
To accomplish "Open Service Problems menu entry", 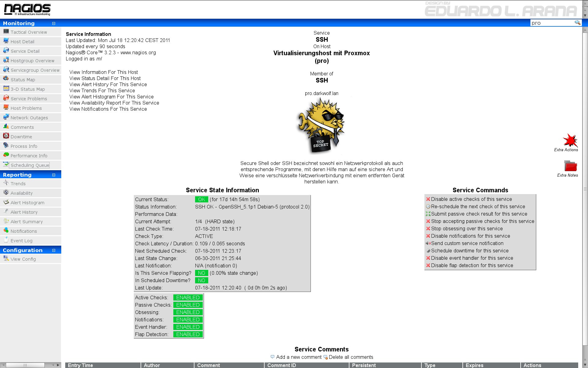I will 29,99.
